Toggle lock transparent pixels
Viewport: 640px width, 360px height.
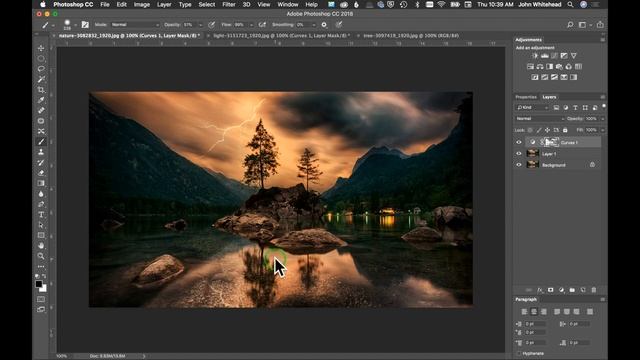[x=530, y=130]
